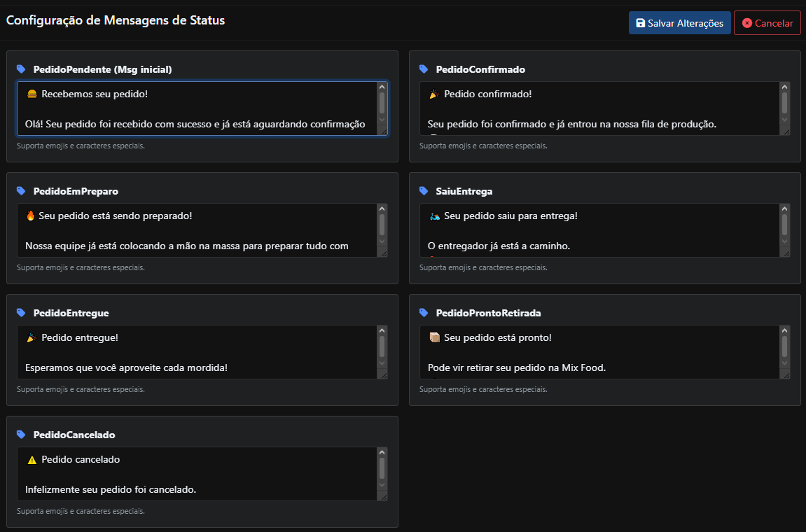
Task: Click the PedidoPendente textarea scrollbar thumb
Action: pos(382,103)
